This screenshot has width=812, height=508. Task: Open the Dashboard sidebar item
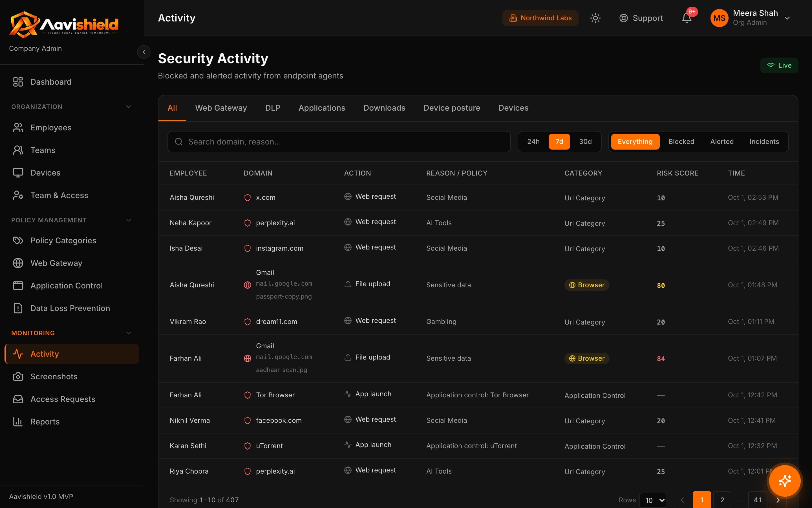(72, 82)
